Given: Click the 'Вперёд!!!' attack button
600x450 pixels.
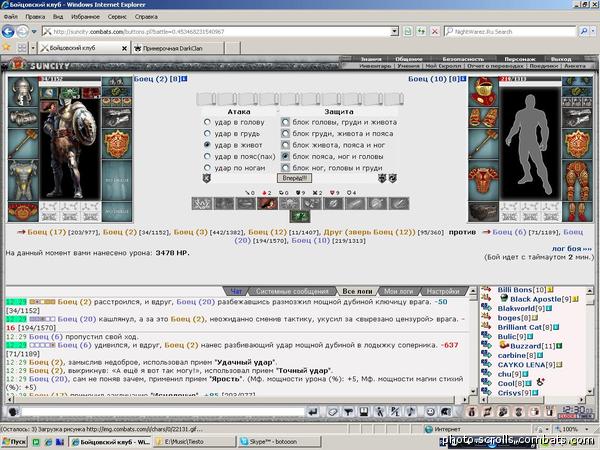Looking at the screenshot, I should tap(294, 178).
